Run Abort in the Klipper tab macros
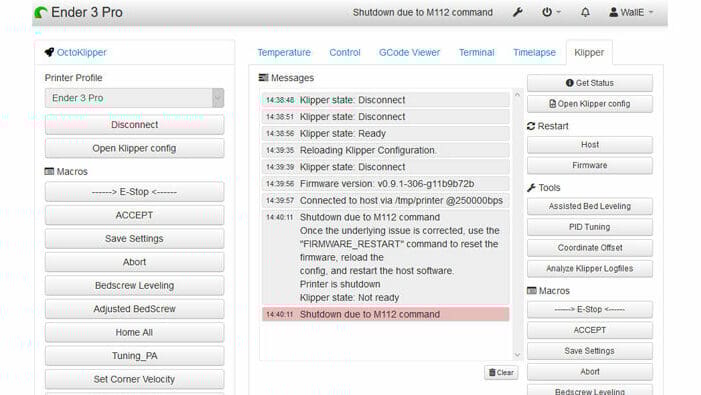This screenshot has width=701, height=395. click(x=590, y=372)
